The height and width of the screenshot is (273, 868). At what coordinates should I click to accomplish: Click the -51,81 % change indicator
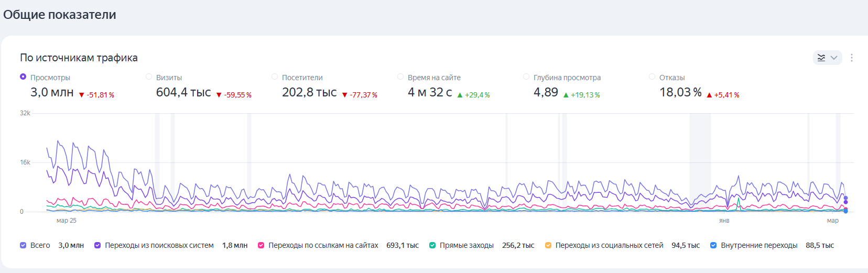click(96, 95)
